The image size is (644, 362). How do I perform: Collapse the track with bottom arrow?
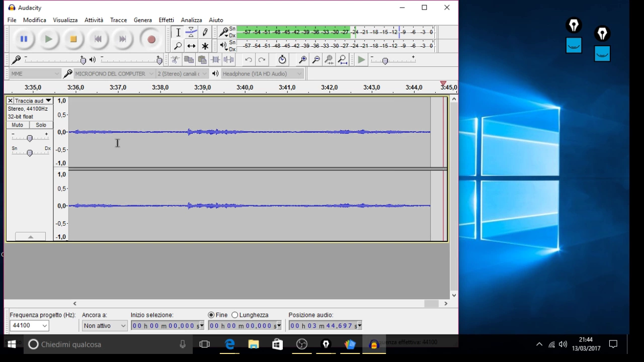[30, 236]
